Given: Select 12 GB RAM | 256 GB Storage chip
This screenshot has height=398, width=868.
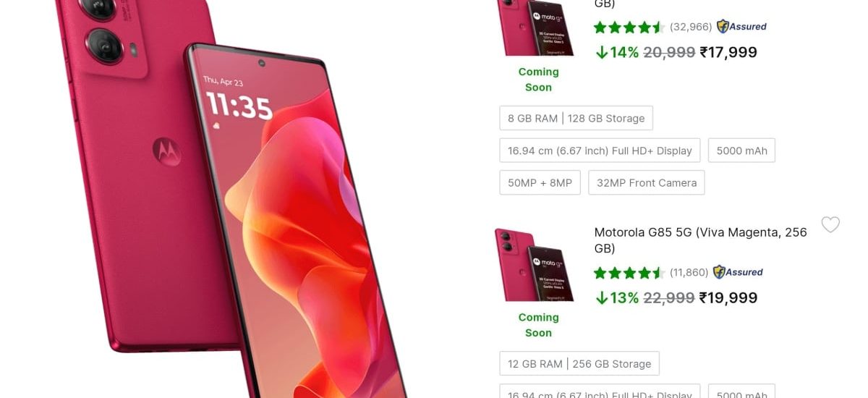Looking at the screenshot, I should coord(579,363).
